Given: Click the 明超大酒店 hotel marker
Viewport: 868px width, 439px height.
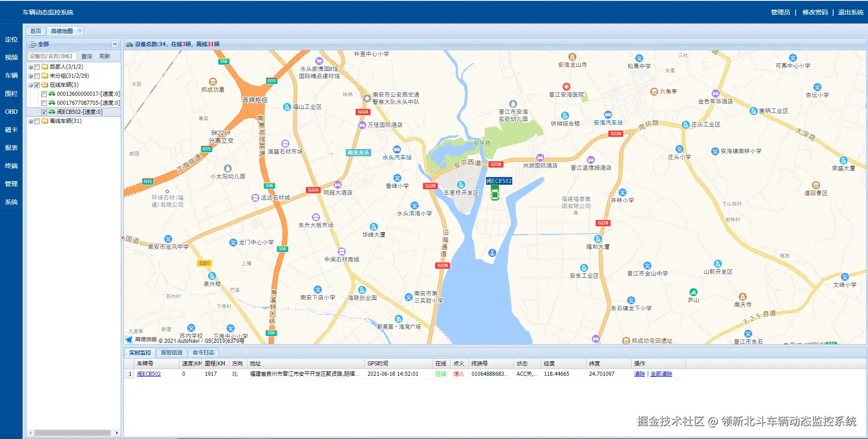Looking at the screenshot, I should [x=338, y=185].
